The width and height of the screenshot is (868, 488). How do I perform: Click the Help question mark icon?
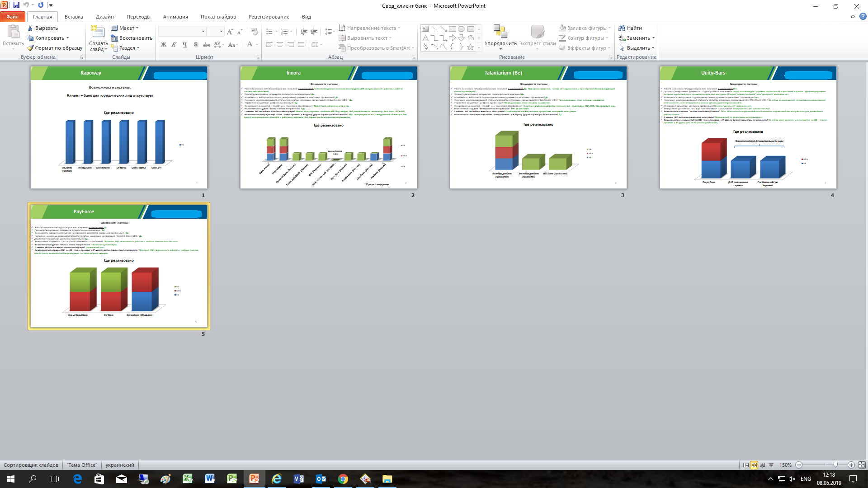863,17
